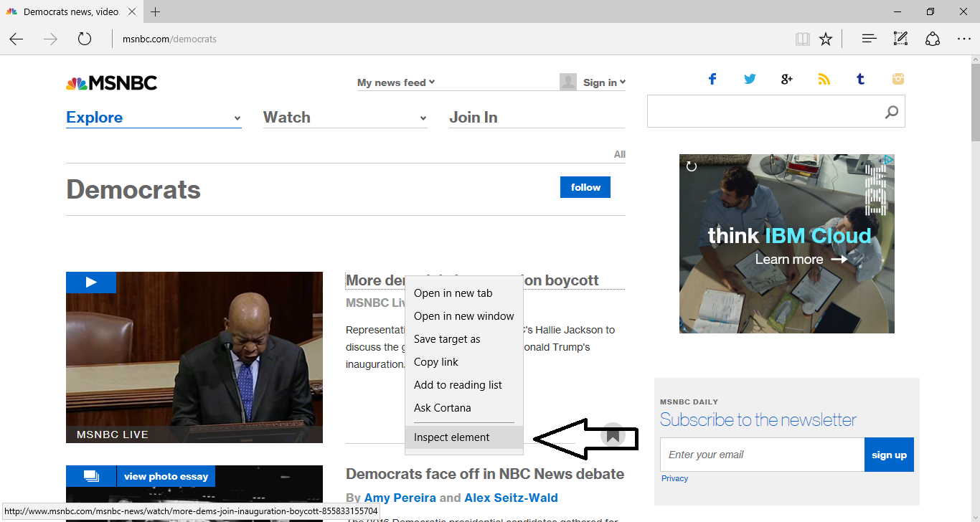This screenshot has height=522, width=980.
Task: Expand the Watch menu
Action: [345, 118]
